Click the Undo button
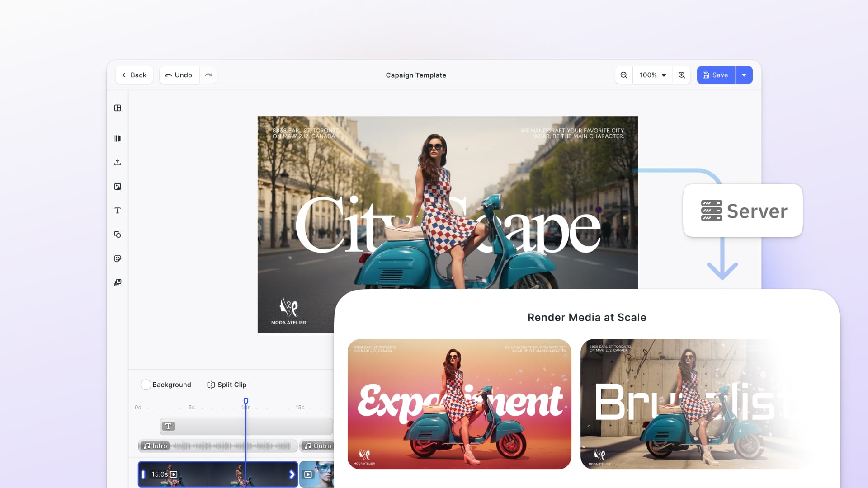868x488 pixels. [x=179, y=75]
